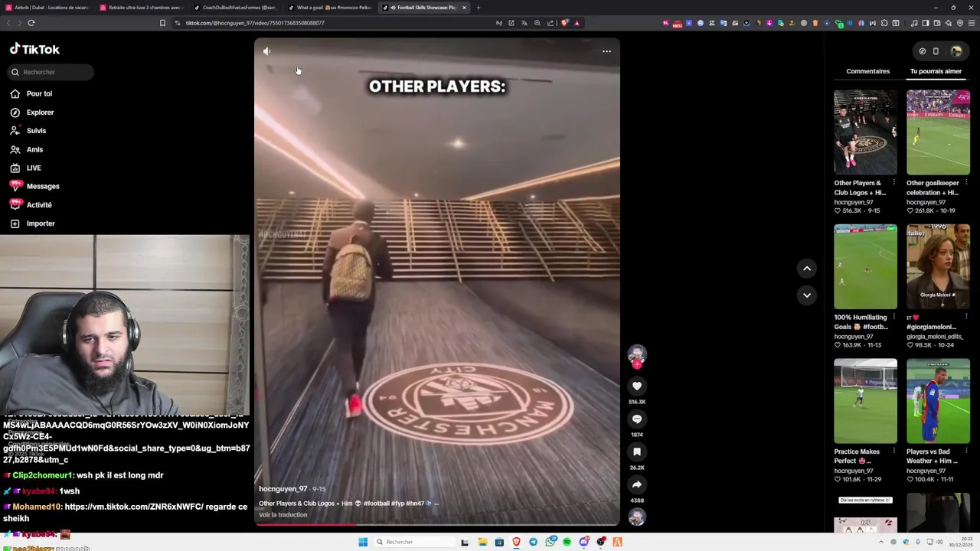Switch to the Commentaires tab
This screenshot has height=551, width=980.
[868, 71]
